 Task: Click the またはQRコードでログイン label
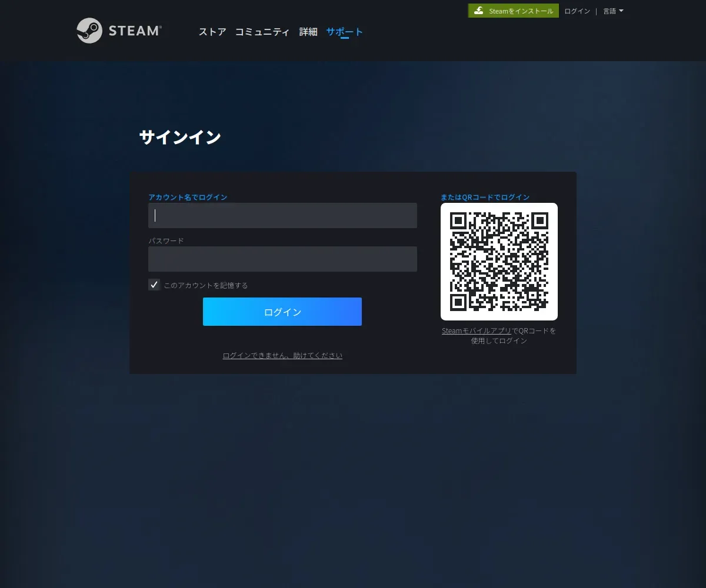coord(485,197)
